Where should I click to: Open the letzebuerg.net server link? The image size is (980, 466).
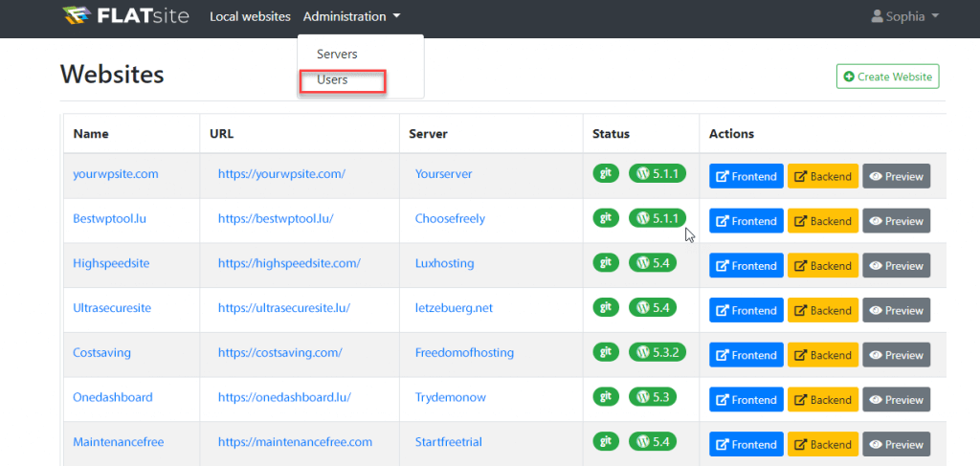coord(454,308)
